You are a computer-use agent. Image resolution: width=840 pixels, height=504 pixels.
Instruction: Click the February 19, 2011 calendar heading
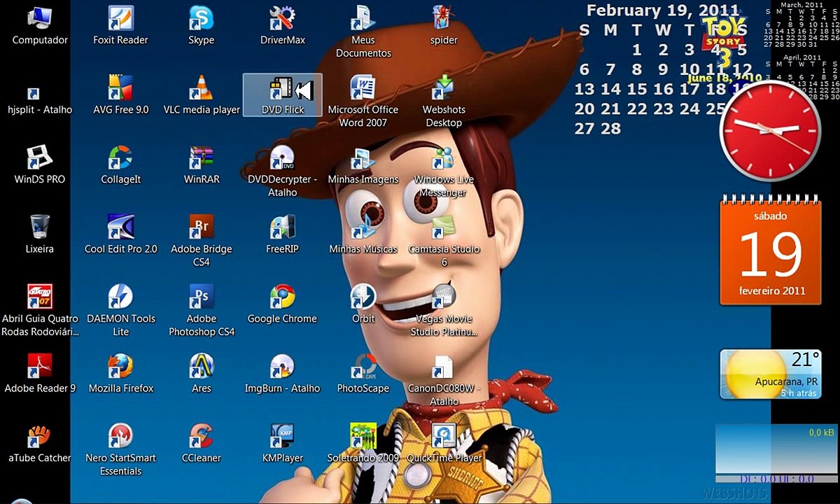[x=663, y=10]
